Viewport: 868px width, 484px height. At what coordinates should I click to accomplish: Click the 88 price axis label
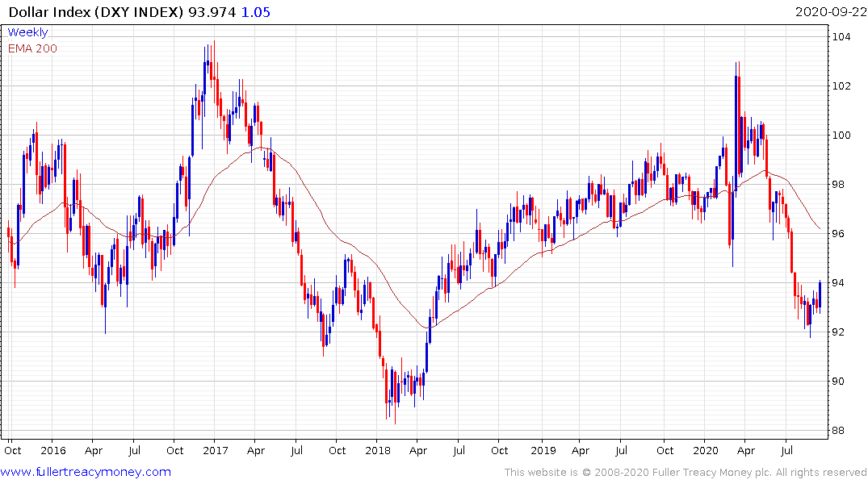coord(839,430)
